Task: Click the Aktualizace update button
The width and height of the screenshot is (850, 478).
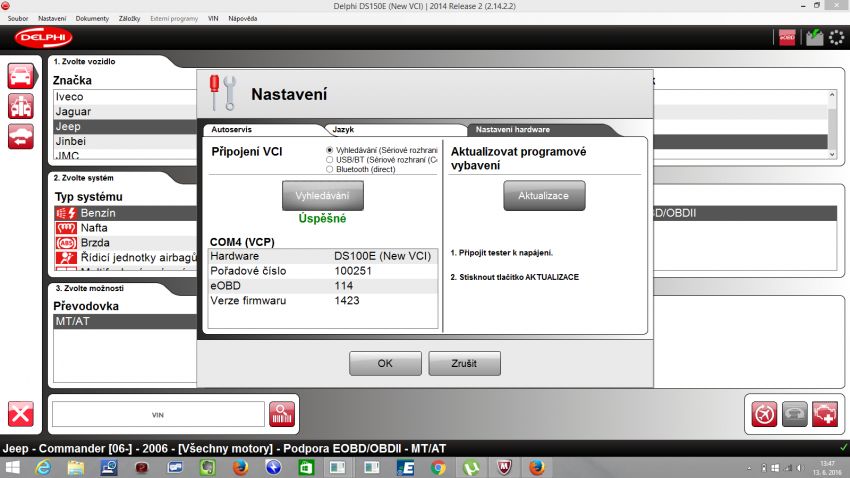Action: pyautogui.click(x=544, y=196)
